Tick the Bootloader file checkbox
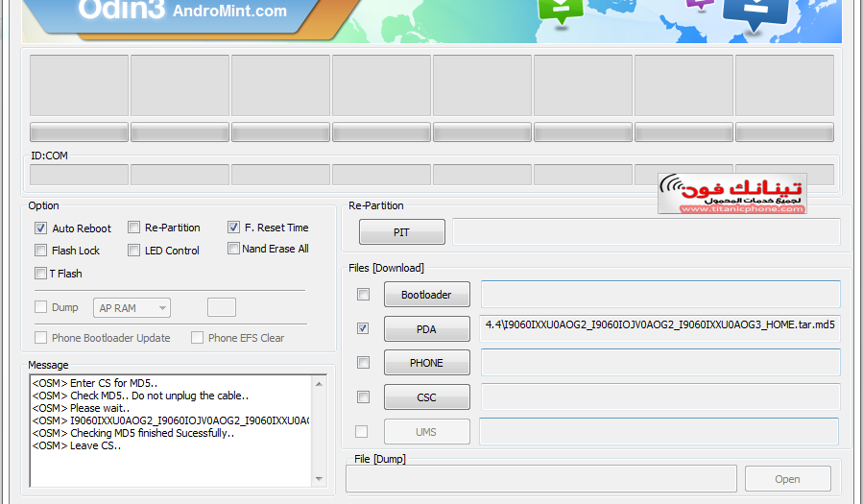This screenshot has height=504, width=863. pyautogui.click(x=363, y=295)
